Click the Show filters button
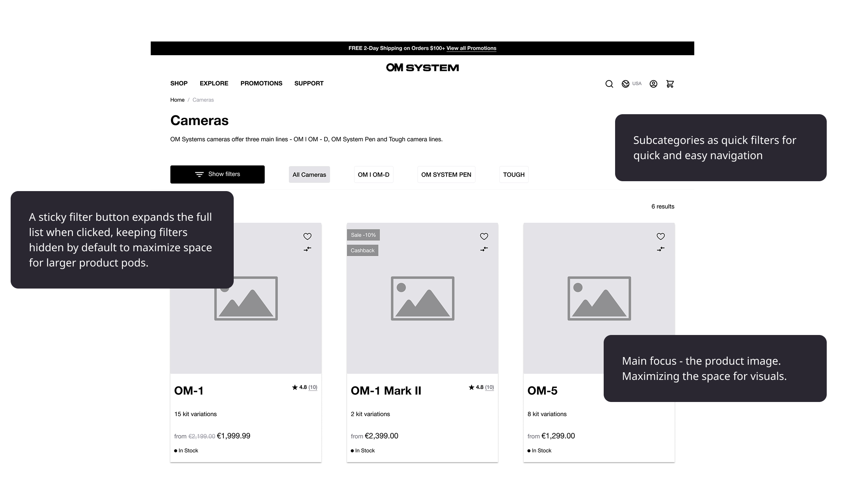Viewport: 845px width, 504px height. 217,174
